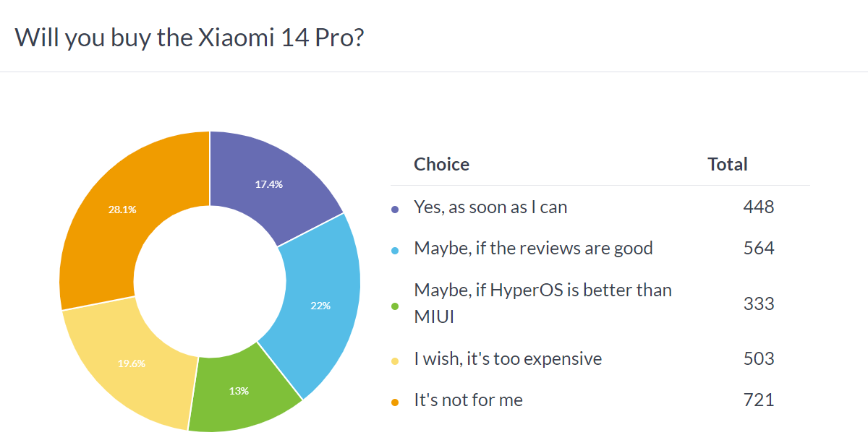Click the purple 17.4% donut segment
Viewport: 868px width, 448px height.
click(269, 184)
